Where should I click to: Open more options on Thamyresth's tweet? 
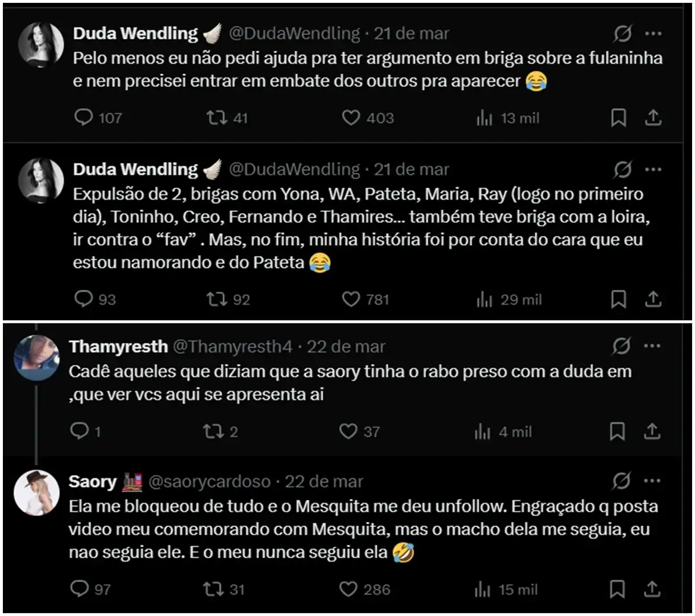(653, 347)
